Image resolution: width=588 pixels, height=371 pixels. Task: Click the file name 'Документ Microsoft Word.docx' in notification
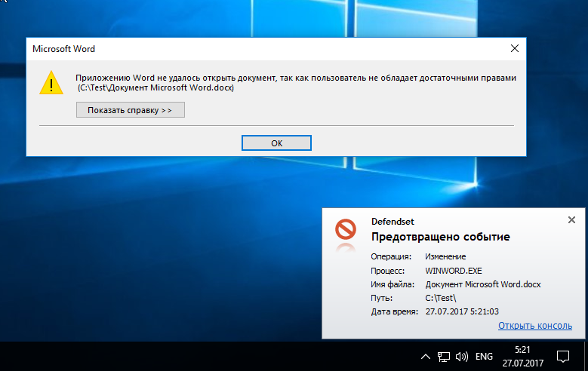483,284
